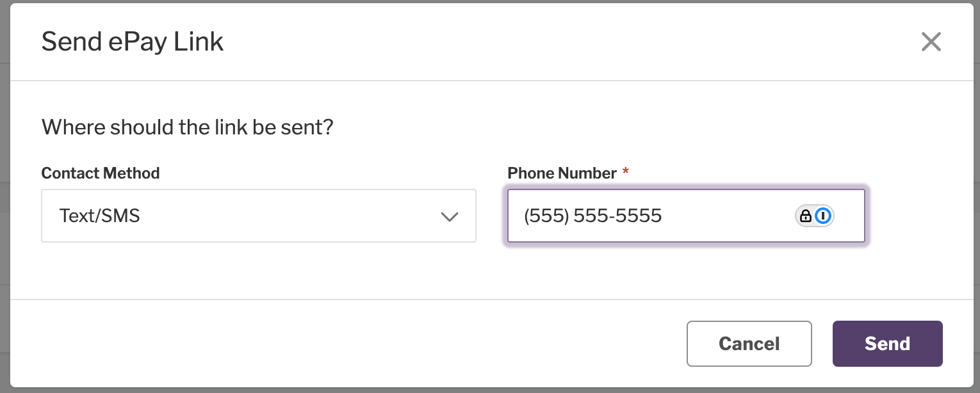Click the lock icon in phone field
This screenshot has height=393, width=980.
click(806, 216)
